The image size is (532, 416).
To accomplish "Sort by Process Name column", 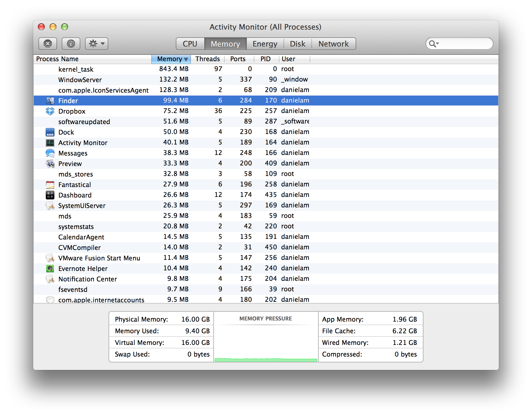I will [x=93, y=59].
